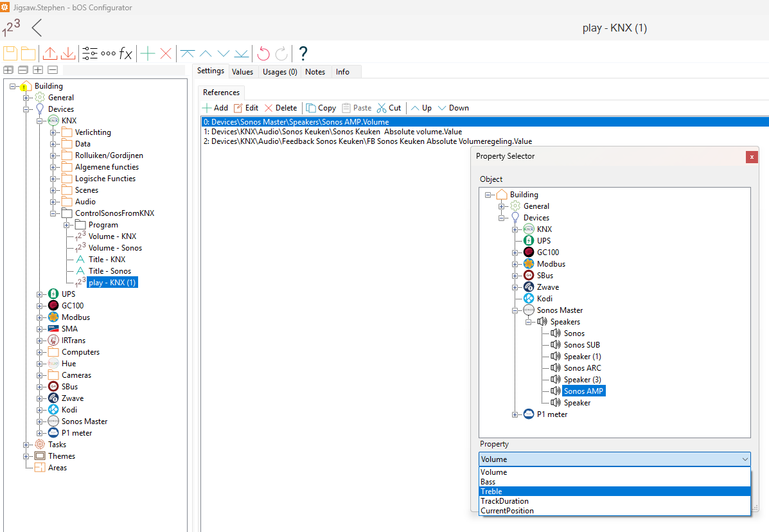
Task: Click the Edit button in References
Action: point(246,108)
